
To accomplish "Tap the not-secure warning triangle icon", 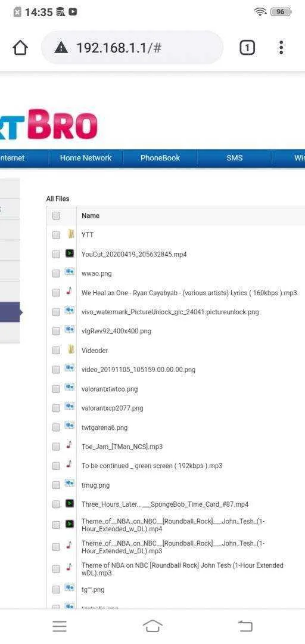I will point(61,48).
